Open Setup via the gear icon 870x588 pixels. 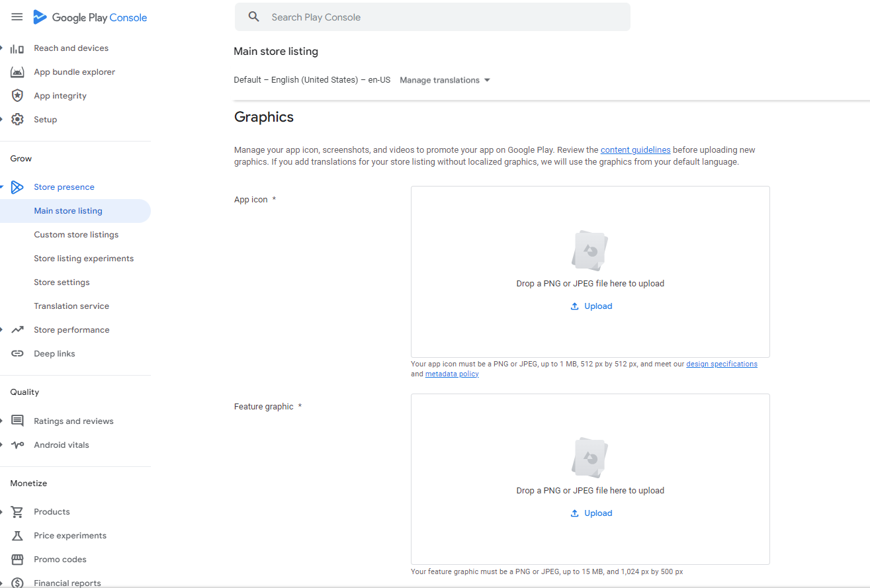tap(17, 119)
